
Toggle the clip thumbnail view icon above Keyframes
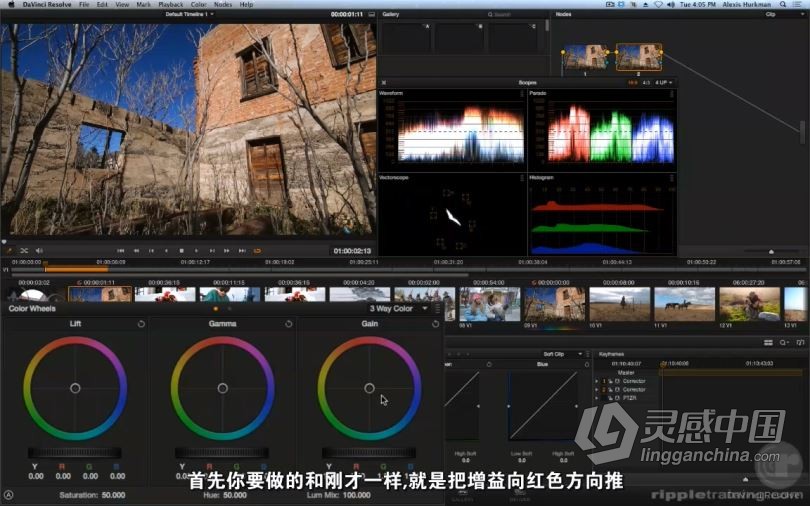768,343
